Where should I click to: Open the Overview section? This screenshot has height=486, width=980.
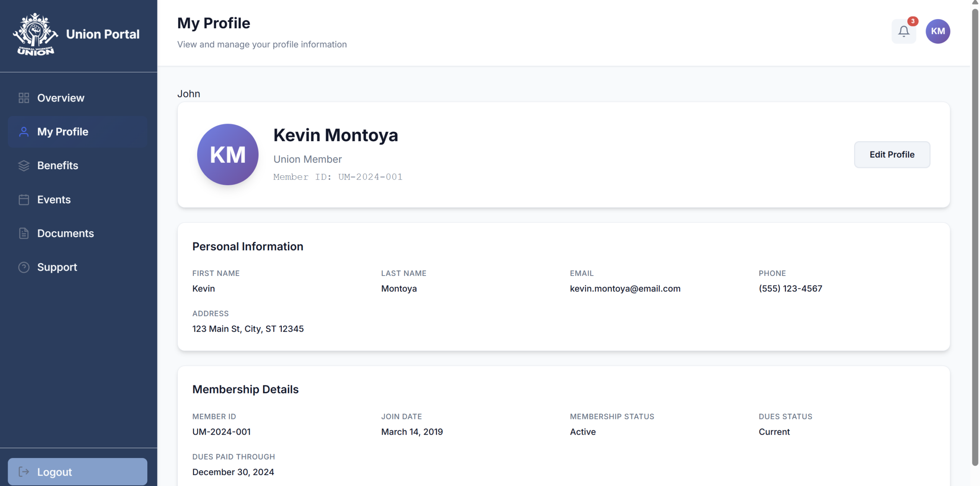click(61, 98)
